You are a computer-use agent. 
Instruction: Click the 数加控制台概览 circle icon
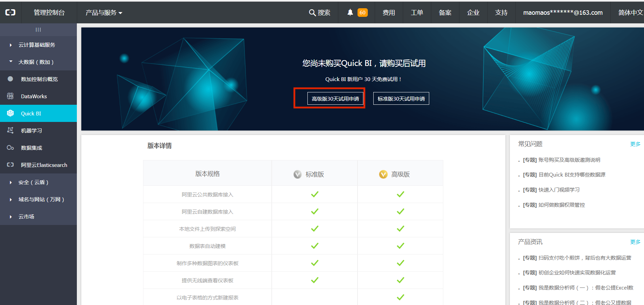coord(10,79)
